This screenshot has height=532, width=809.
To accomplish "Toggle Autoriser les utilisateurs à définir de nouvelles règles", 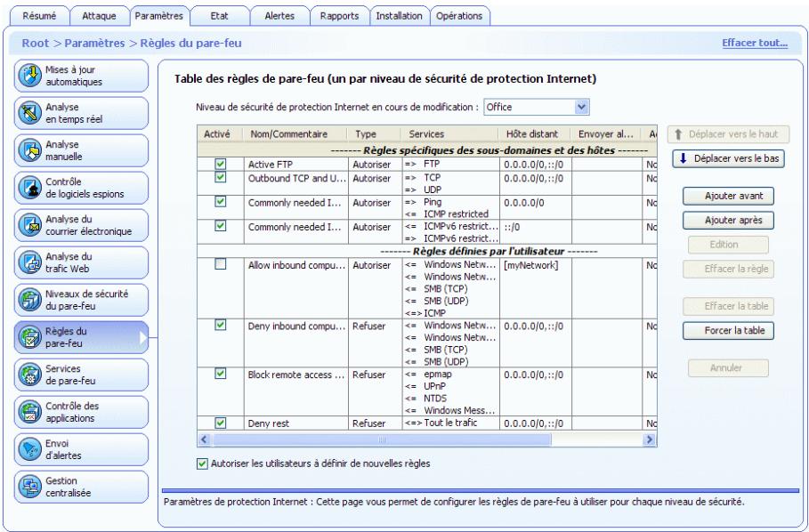I will (202, 463).
